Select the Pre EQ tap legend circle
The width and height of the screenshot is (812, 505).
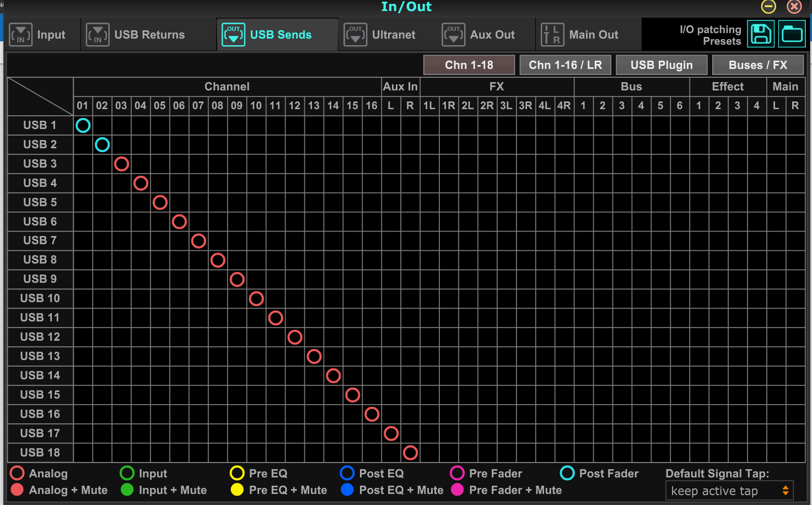(x=237, y=473)
